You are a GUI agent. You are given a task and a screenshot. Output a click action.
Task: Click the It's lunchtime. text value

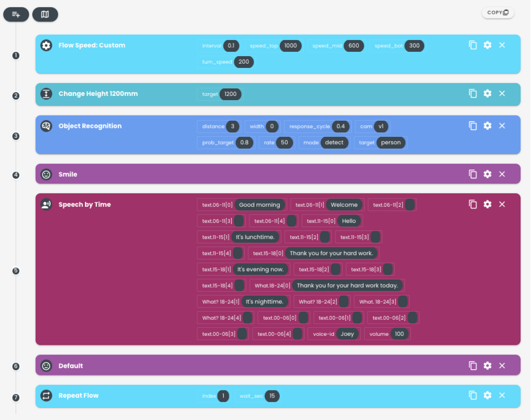tap(255, 237)
